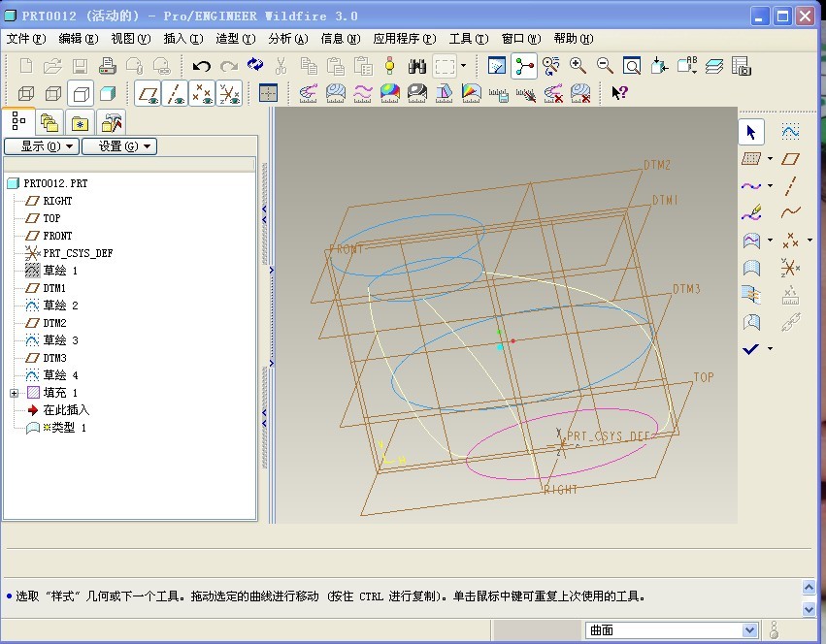Click the context help arrow question icon
Viewport: 826px width, 644px height.
click(x=619, y=93)
